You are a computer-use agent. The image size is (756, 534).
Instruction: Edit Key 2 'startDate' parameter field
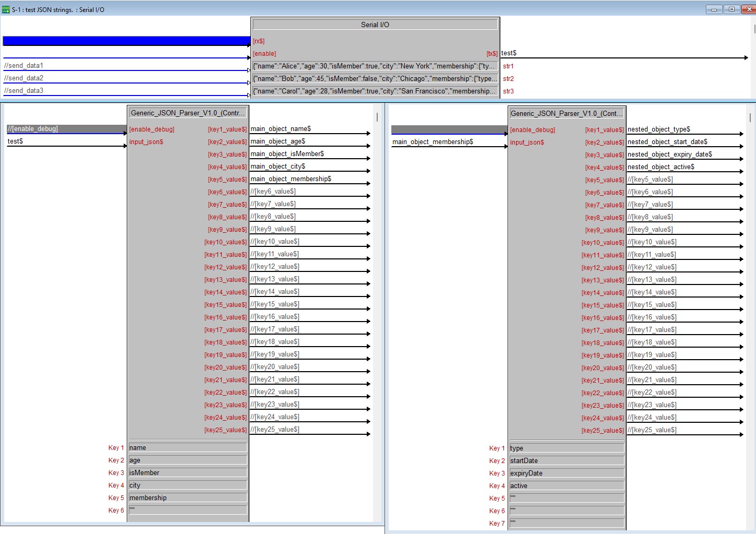(x=567, y=461)
